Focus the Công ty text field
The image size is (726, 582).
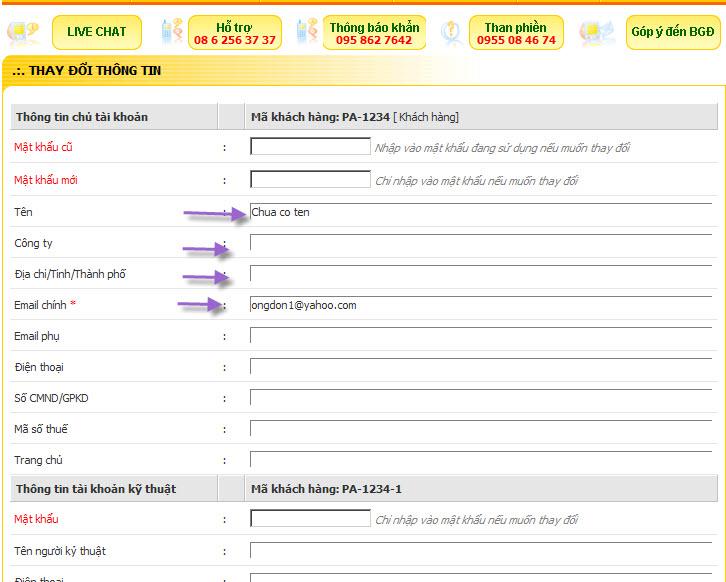click(x=480, y=243)
